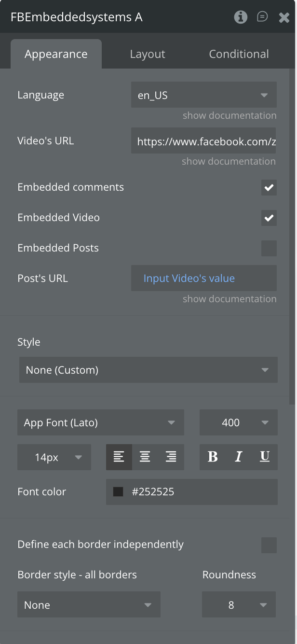Uncheck the Embedded Video option
297x644 pixels.
pos(269,218)
